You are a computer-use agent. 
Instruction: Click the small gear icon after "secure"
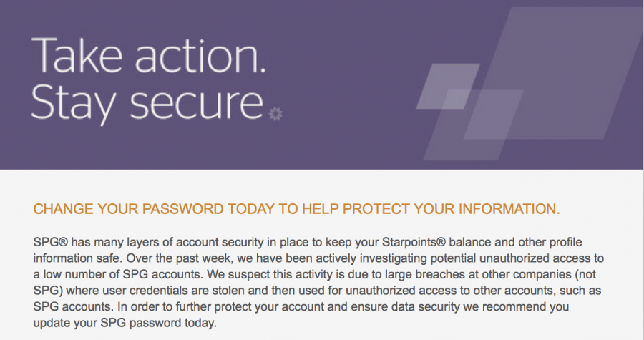pos(275,114)
